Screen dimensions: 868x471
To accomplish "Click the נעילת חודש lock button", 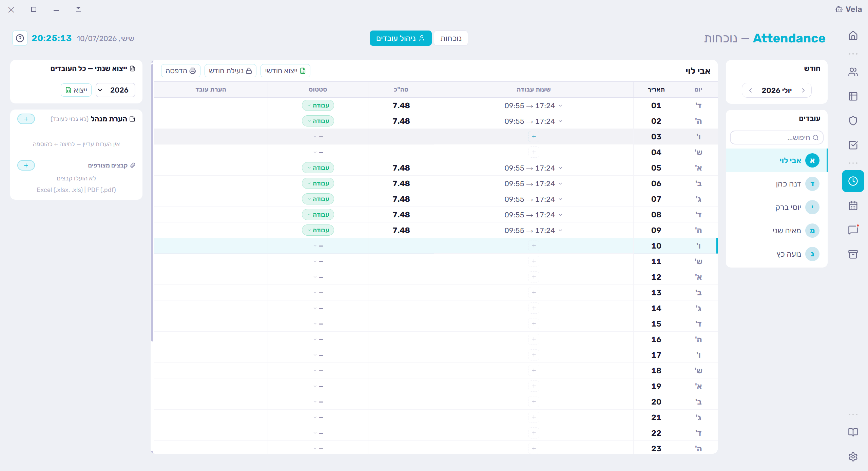I will [x=230, y=71].
